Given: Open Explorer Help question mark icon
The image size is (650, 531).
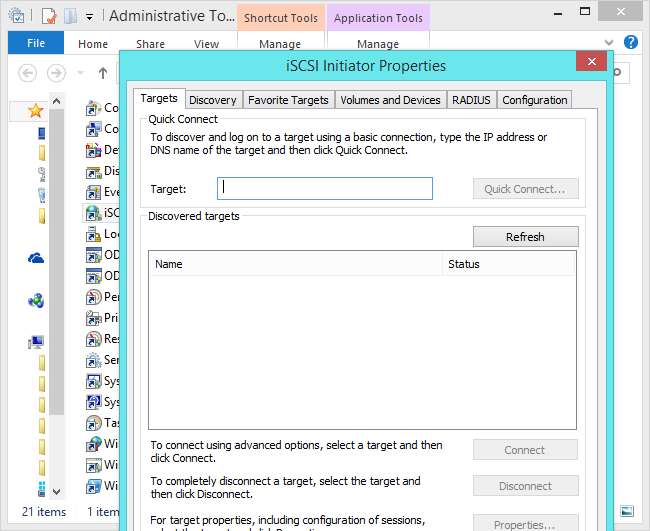Looking at the screenshot, I should coord(631,42).
